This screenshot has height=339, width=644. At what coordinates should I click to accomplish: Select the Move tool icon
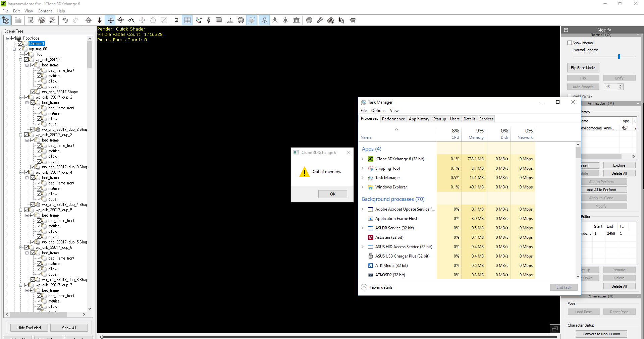point(110,20)
